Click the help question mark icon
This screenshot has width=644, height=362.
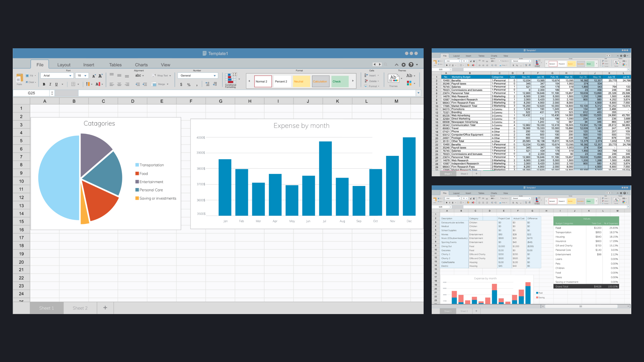click(411, 65)
